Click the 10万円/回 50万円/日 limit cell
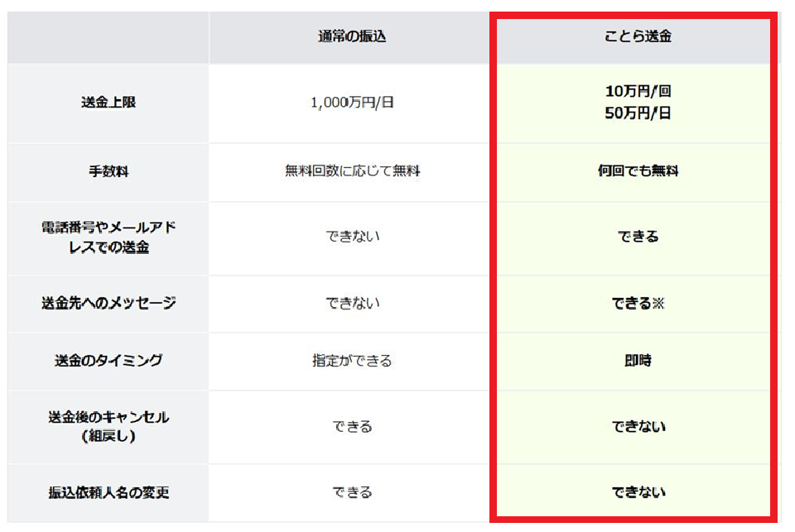This screenshot has height=532, width=795. pos(637,103)
